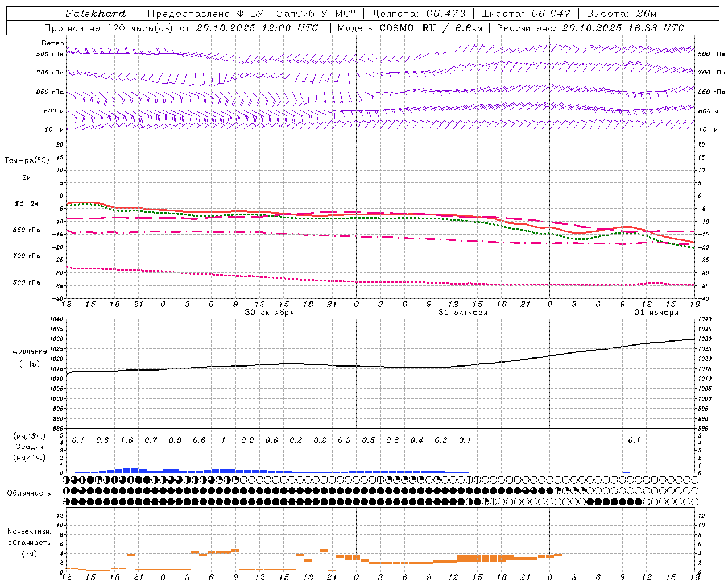Click the "1" three-hour precipitation value
728x582 pixels.
click(x=224, y=440)
